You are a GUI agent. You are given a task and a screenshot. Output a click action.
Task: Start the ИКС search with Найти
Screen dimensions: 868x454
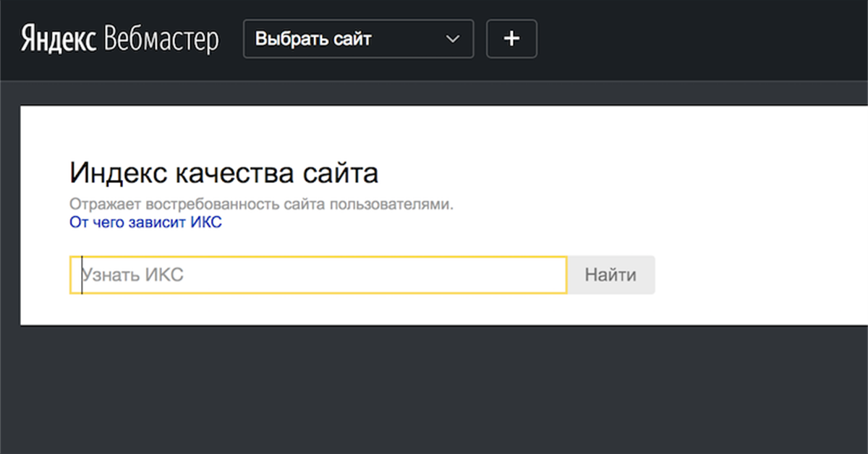click(610, 275)
